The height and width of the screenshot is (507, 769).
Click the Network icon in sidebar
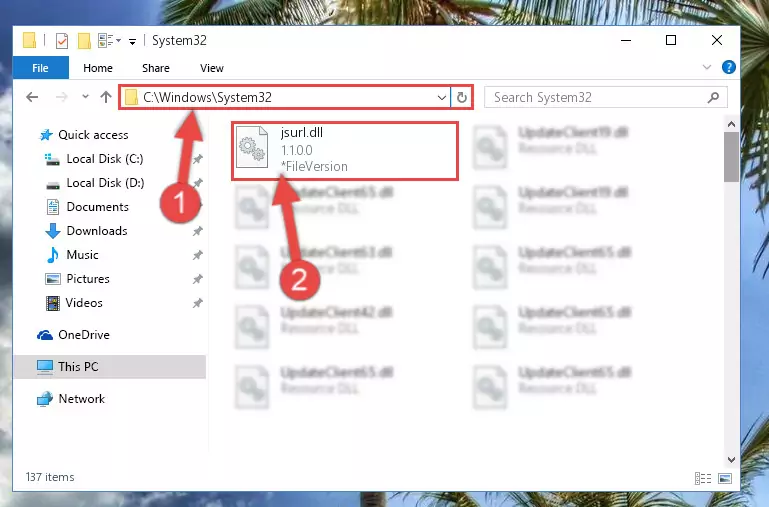(45, 399)
